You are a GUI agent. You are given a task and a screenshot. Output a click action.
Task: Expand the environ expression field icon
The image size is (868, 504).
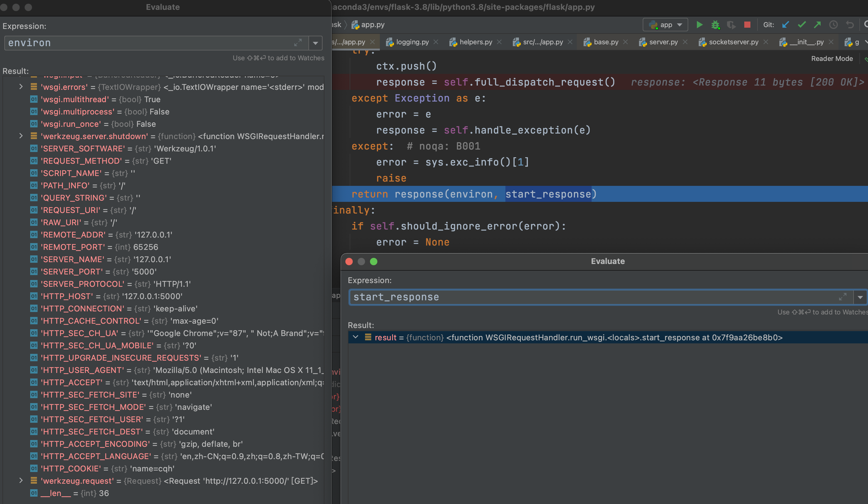tap(298, 43)
